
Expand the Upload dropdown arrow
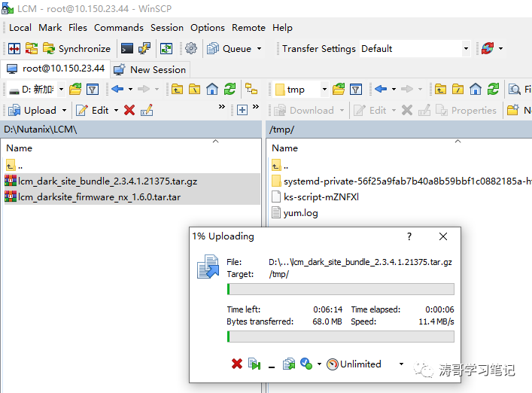(x=64, y=111)
